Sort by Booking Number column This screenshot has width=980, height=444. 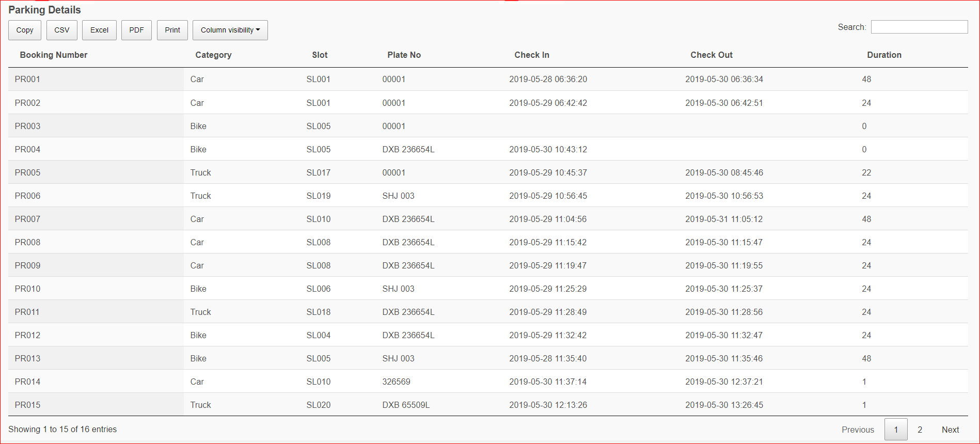point(54,55)
